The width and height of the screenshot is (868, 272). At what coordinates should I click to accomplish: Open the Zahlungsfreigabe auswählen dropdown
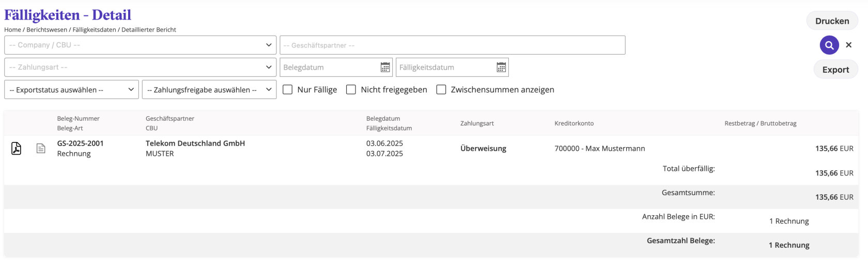pos(209,90)
